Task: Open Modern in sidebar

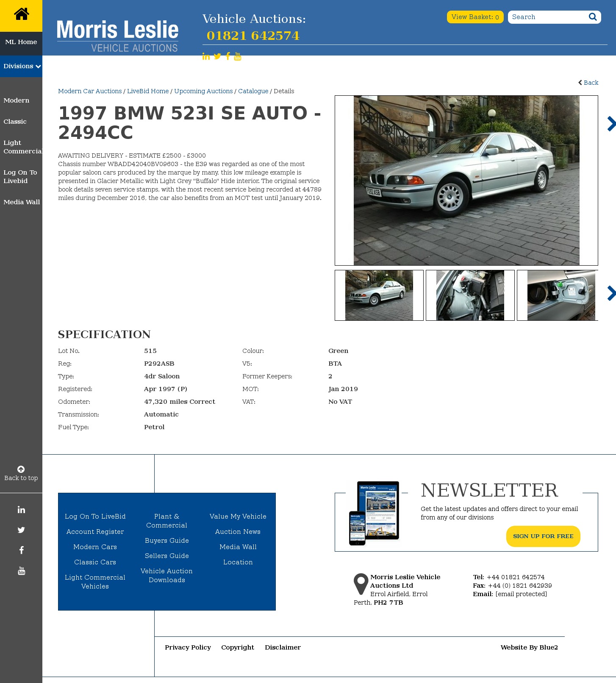Action: pyautogui.click(x=17, y=100)
